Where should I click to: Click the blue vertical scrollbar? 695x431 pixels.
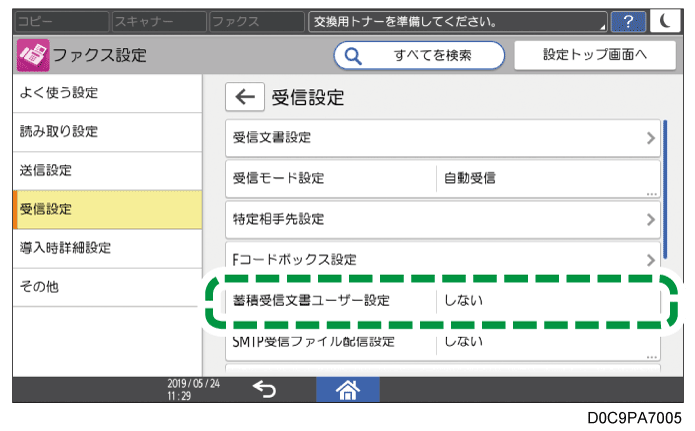click(x=665, y=189)
